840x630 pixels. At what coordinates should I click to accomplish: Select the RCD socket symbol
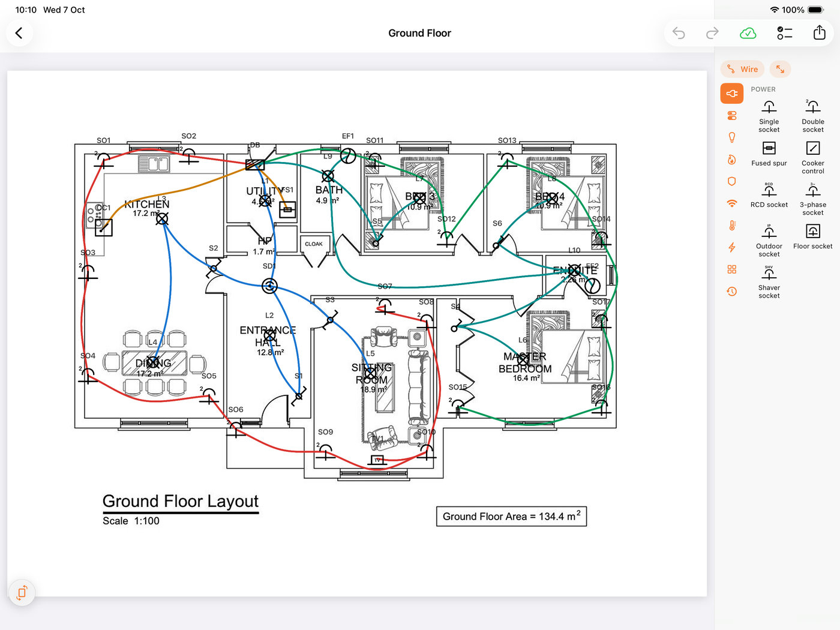click(x=769, y=196)
